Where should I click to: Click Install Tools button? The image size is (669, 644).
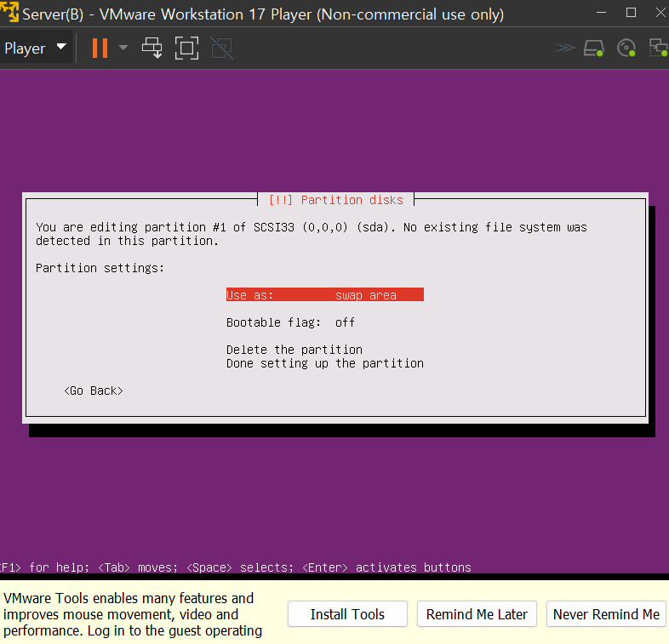point(347,614)
